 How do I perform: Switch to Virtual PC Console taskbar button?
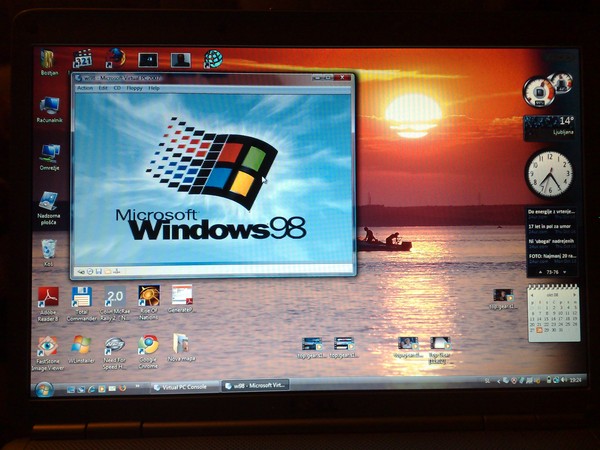184,387
